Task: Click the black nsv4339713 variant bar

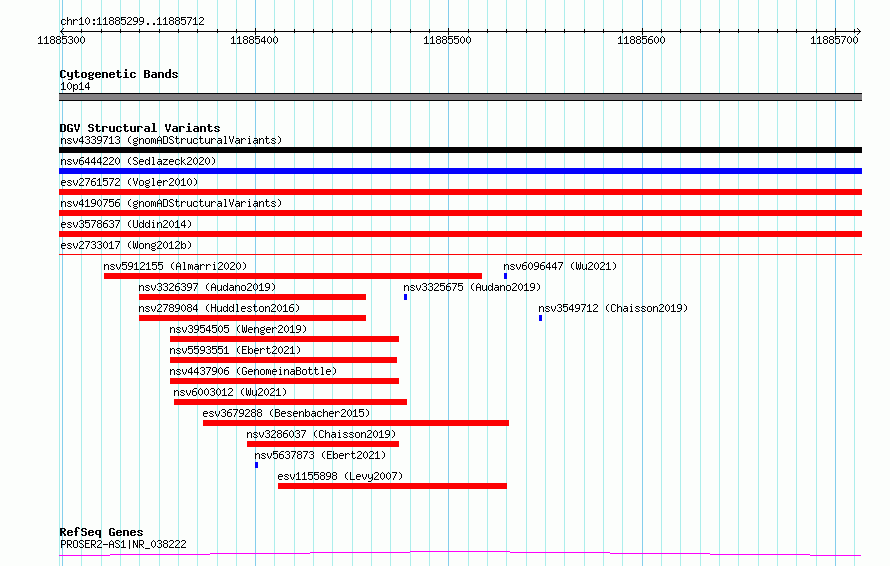Action: [460, 150]
